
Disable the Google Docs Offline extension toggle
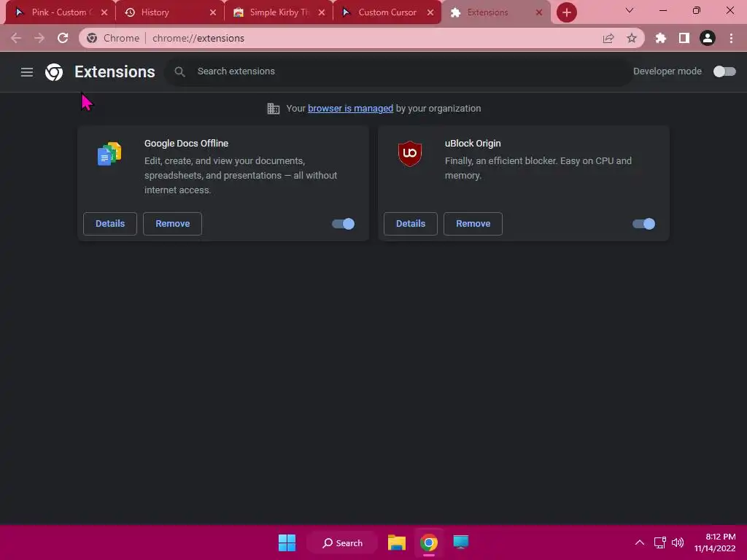[x=343, y=224]
